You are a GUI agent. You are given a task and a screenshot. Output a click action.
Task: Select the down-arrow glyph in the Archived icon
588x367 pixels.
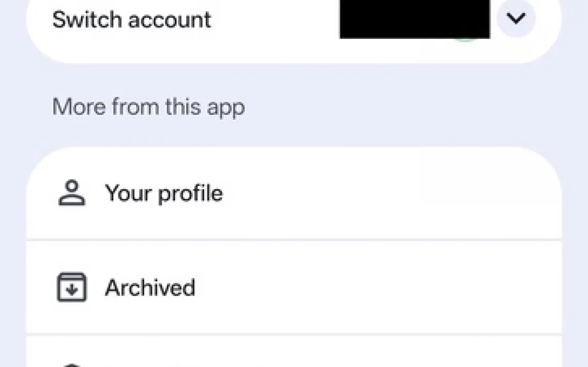coord(72,290)
